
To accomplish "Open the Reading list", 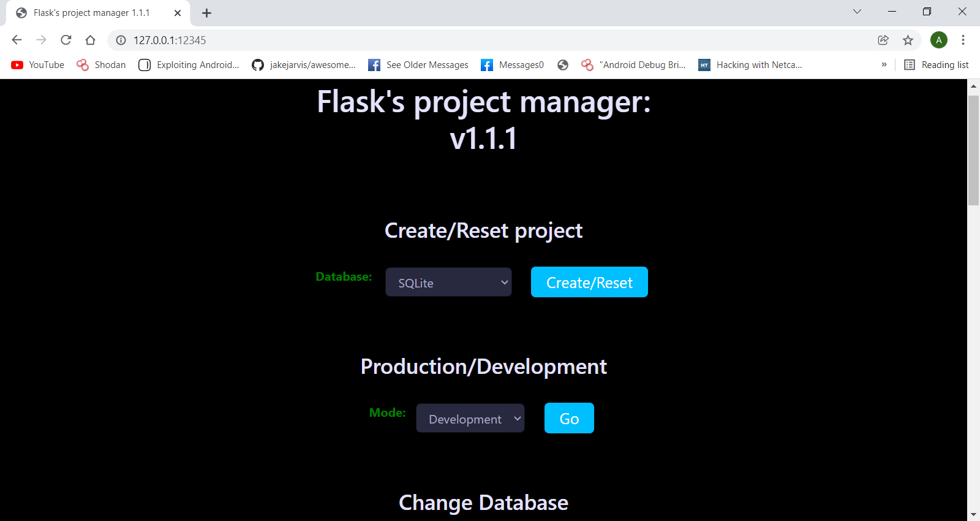I will tap(937, 64).
